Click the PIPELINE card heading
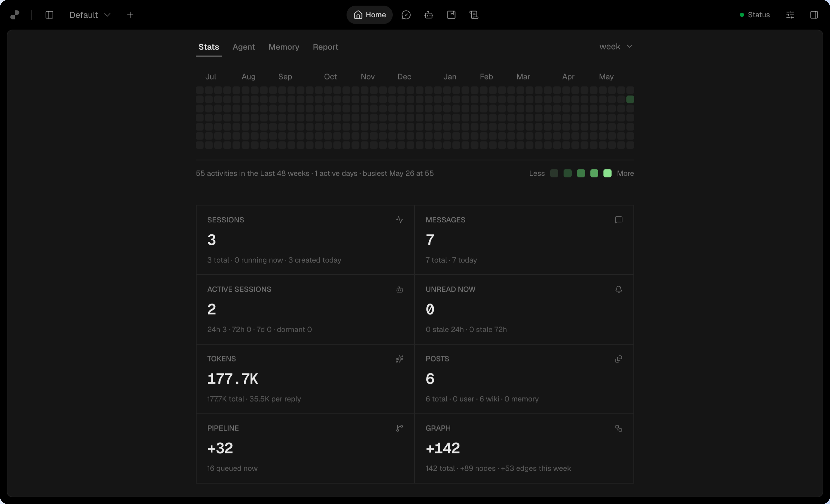830x504 pixels. [223, 428]
